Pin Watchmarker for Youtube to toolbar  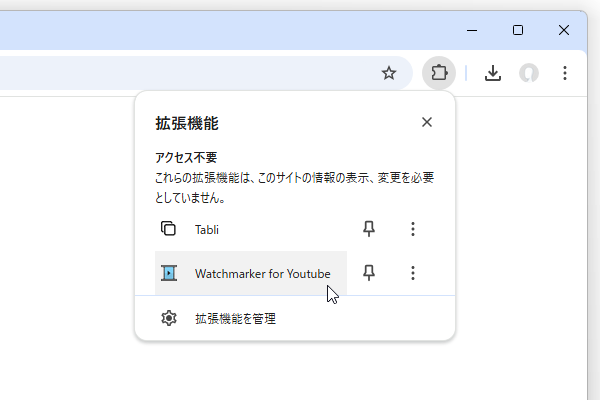click(369, 273)
